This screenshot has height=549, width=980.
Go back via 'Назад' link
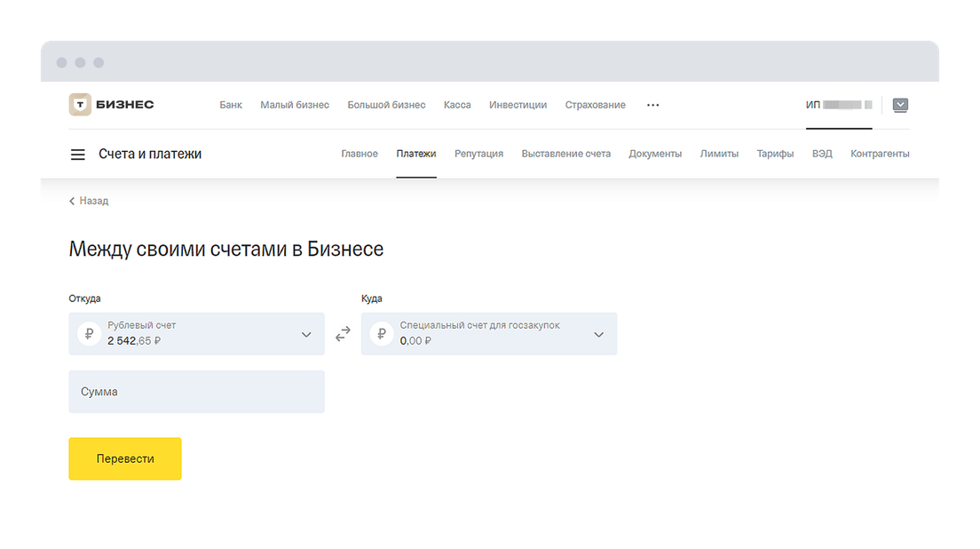point(89,202)
